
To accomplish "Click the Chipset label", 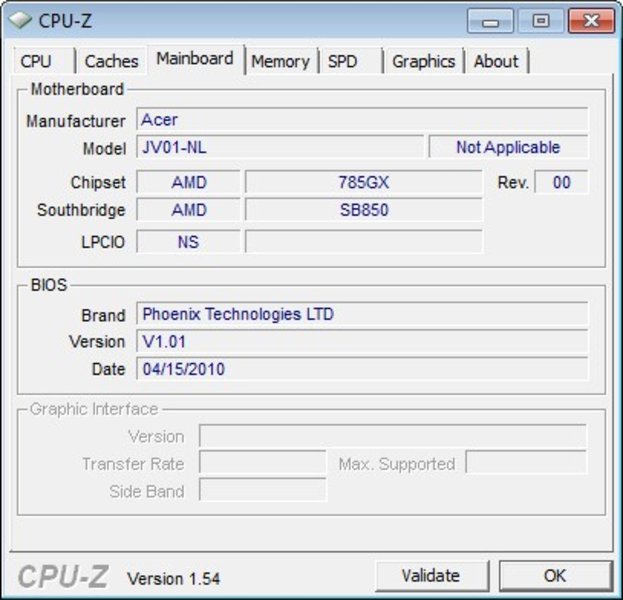I will (x=98, y=183).
